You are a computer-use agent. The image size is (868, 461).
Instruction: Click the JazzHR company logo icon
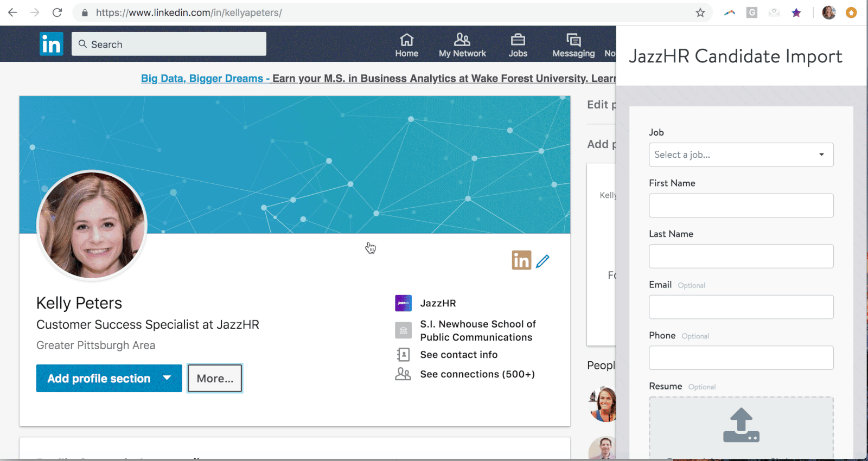coord(403,303)
